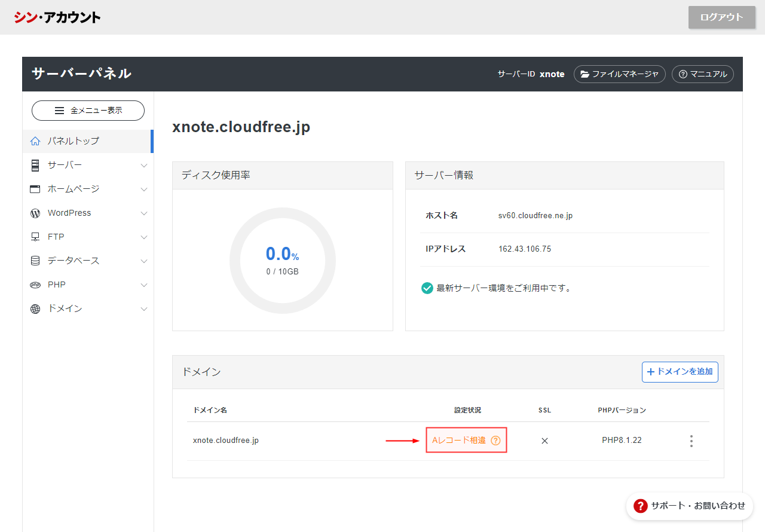Click the PHP logo icon

[35, 285]
